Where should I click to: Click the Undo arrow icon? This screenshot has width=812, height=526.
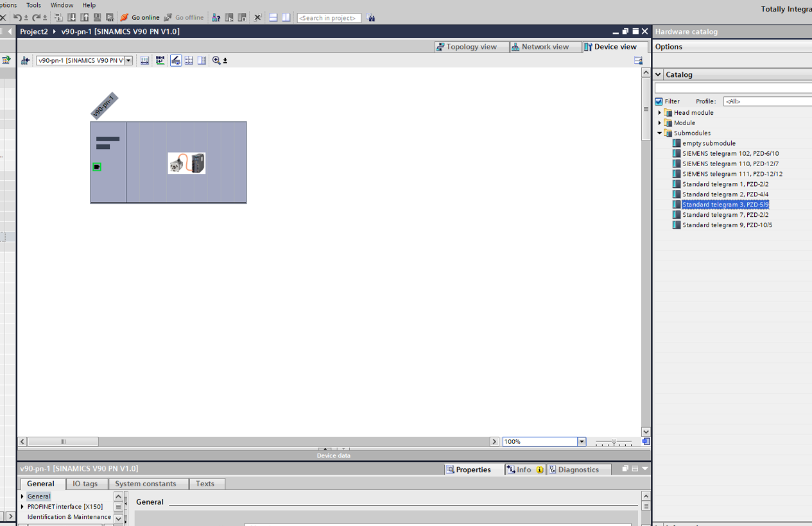(17, 17)
